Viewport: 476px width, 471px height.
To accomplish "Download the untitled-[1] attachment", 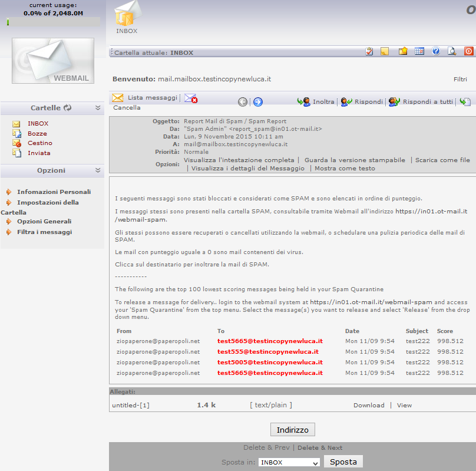I will tap(368, 405).
